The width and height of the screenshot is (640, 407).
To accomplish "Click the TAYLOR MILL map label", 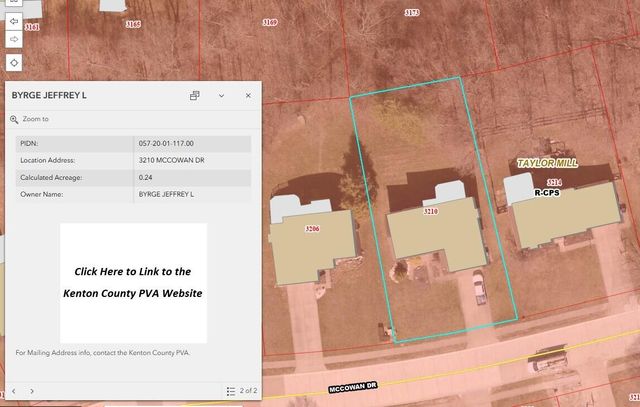I will [x=547, y=162].
